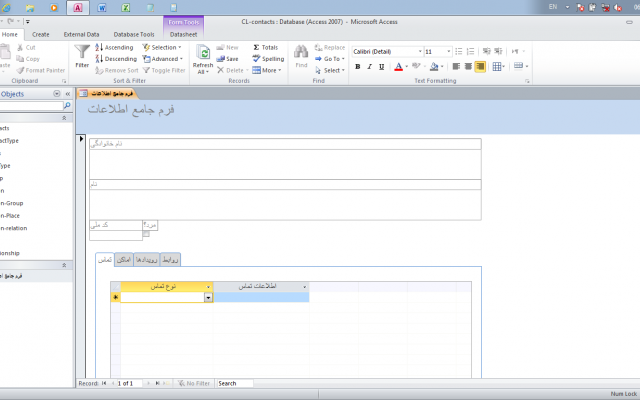Expand the نوع تماس combo box in new row
Image resolution: width=640 pixels, height=400 pixels.
[x=208, y=298]
